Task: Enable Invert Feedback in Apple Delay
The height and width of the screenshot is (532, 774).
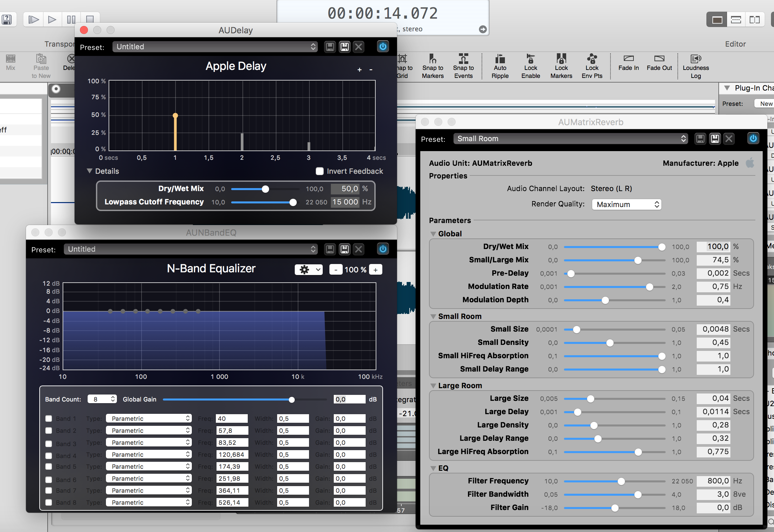Action: (319, 171)
